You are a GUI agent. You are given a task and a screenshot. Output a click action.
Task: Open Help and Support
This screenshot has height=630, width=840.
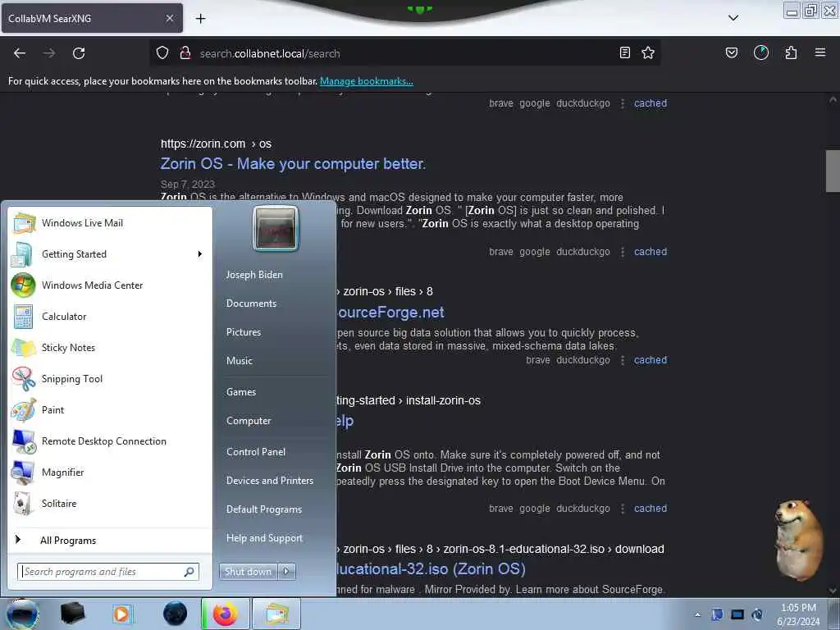(x=264, y=538)
